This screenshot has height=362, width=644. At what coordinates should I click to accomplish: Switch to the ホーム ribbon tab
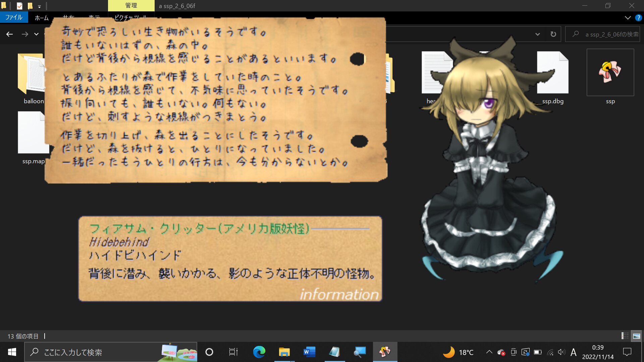coord(42,18)
